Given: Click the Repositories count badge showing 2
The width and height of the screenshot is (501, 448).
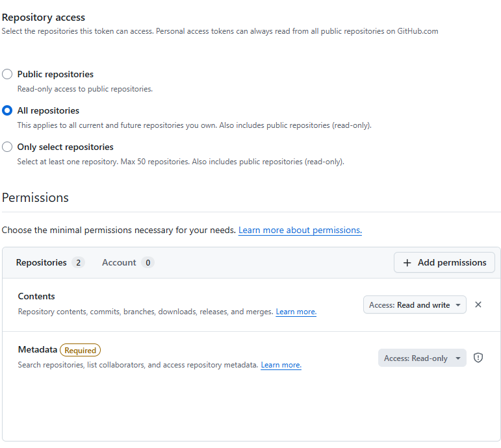Looking at the screenshot, I should click(79, 263).
